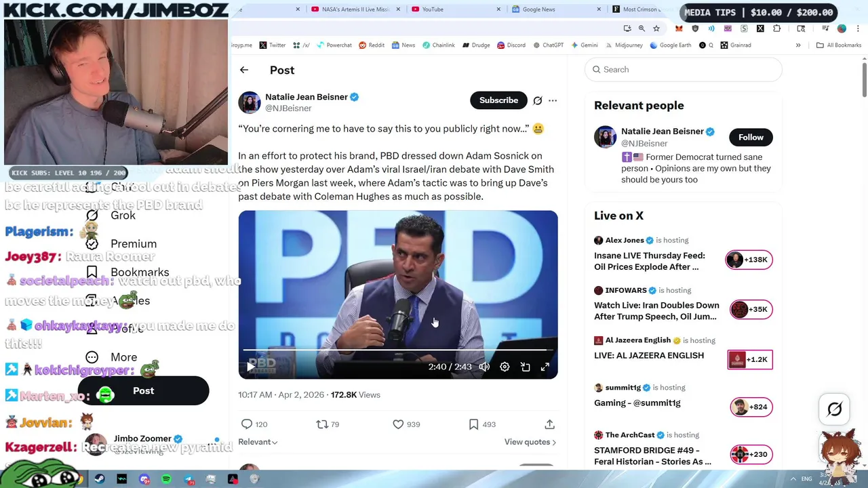Viewport: 868px width, 488px height.
Task: Open video settings gear icon
Action: (505, 367)
